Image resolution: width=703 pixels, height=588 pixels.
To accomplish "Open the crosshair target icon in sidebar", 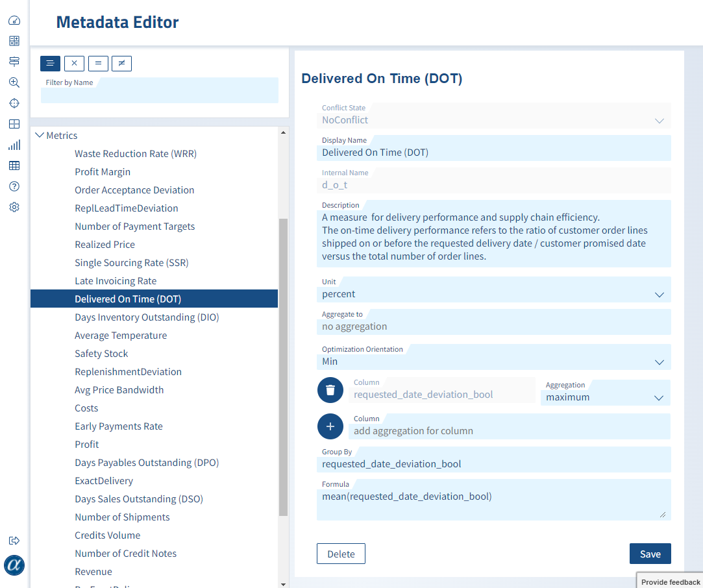I will [14, 103].
